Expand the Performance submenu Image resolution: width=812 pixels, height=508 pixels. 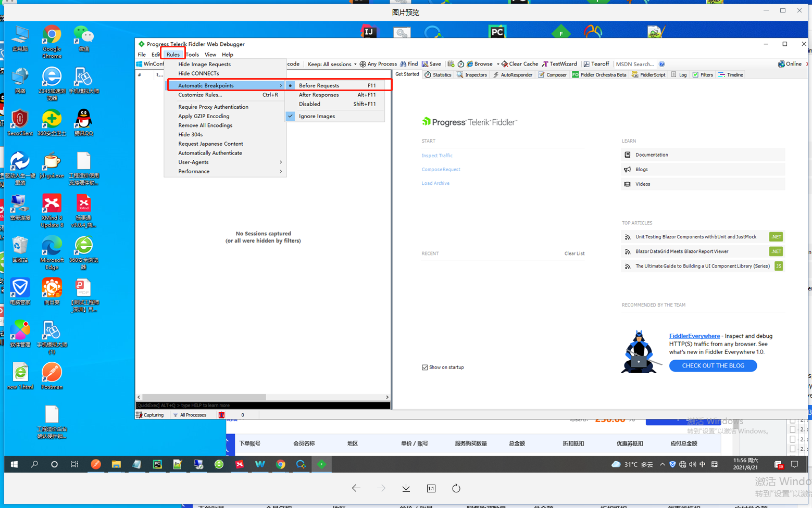[x=225, y=171]
